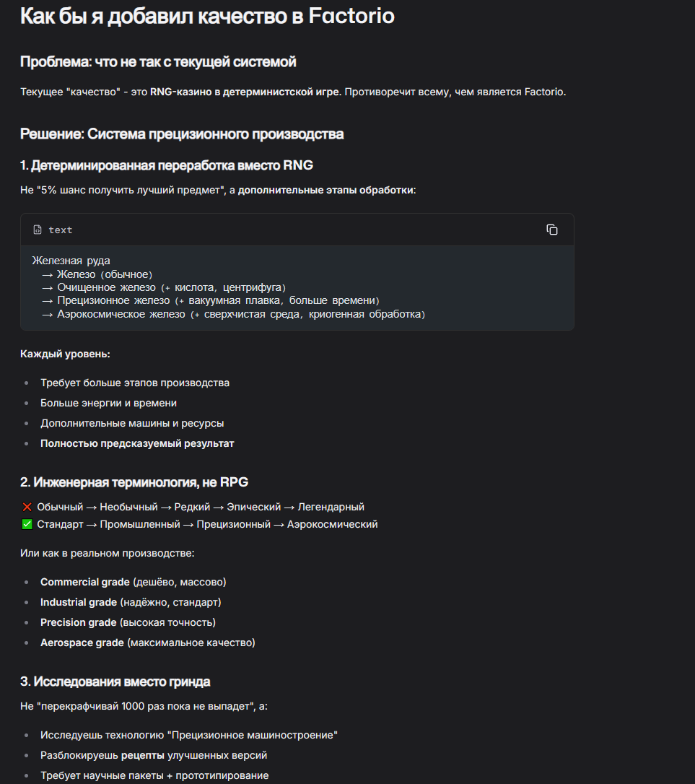
Task: Copy the code block contents
Action: pyautogui.click(x=552, y=230)
